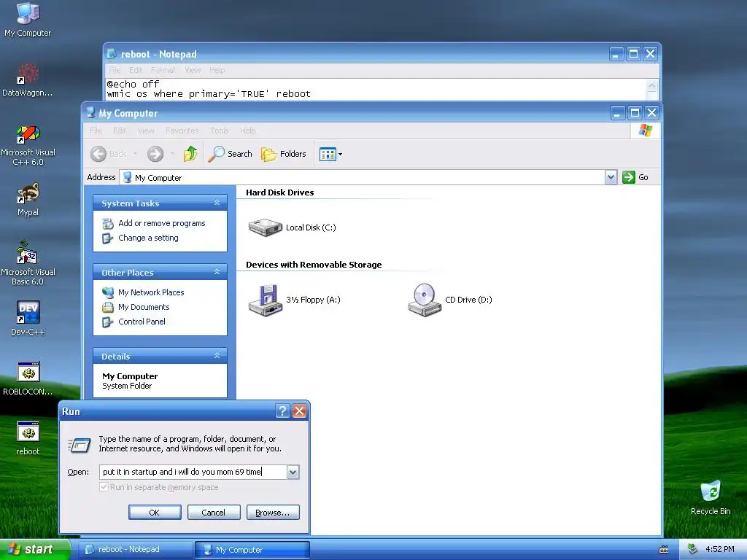Select the Recycle Bin icon

click(711, 498)
